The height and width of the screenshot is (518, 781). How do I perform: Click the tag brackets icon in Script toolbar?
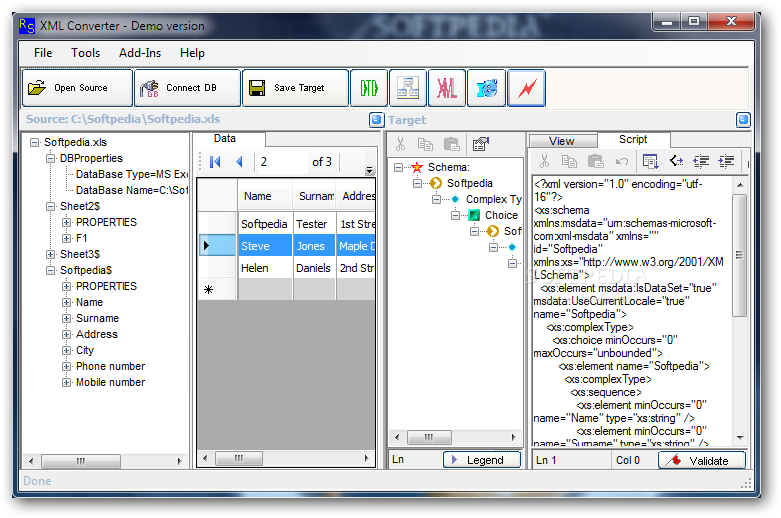[676, 161]
